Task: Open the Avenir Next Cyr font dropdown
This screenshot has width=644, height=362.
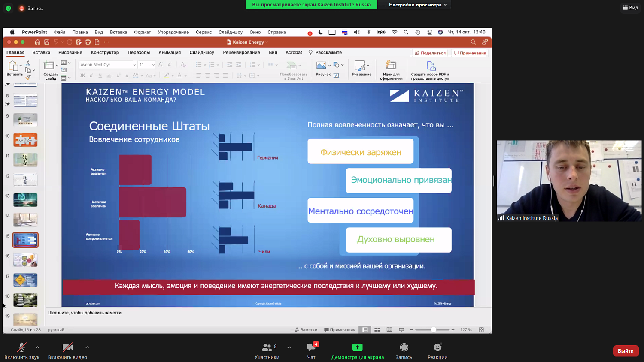Action: 134,65
